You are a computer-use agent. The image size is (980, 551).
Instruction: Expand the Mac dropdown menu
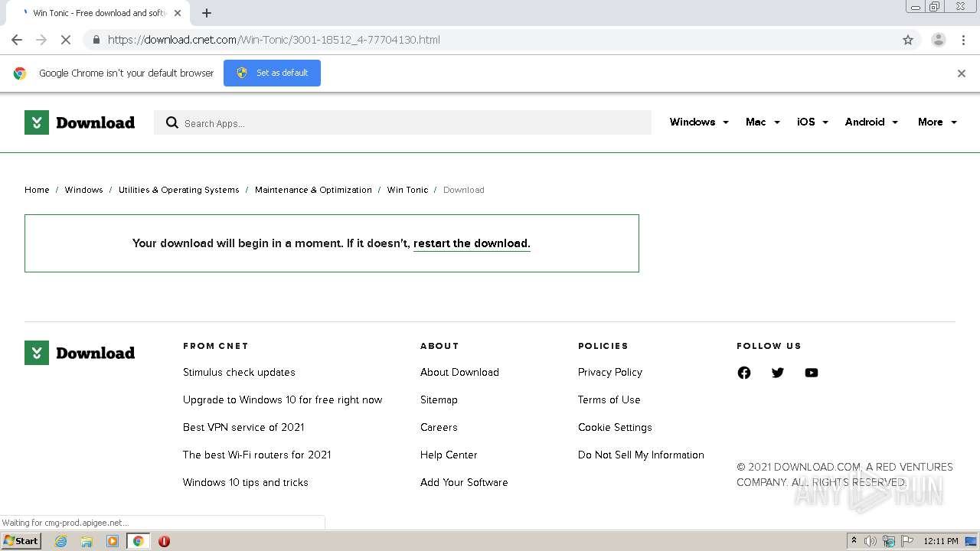[763, 122]
